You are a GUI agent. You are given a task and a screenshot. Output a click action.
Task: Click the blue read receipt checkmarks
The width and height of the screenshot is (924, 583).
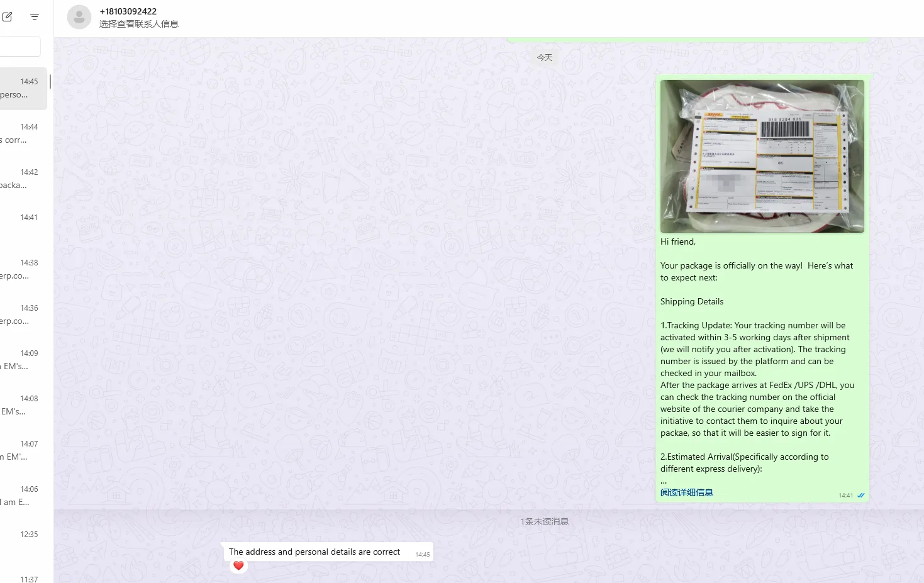pos(860,496)
